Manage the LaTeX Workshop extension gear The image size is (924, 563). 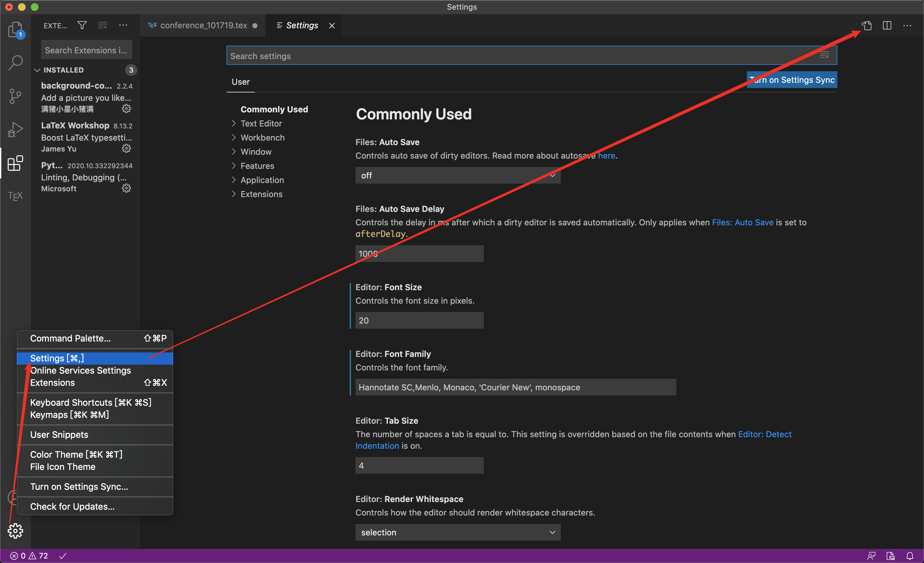(x=126, y=149)
